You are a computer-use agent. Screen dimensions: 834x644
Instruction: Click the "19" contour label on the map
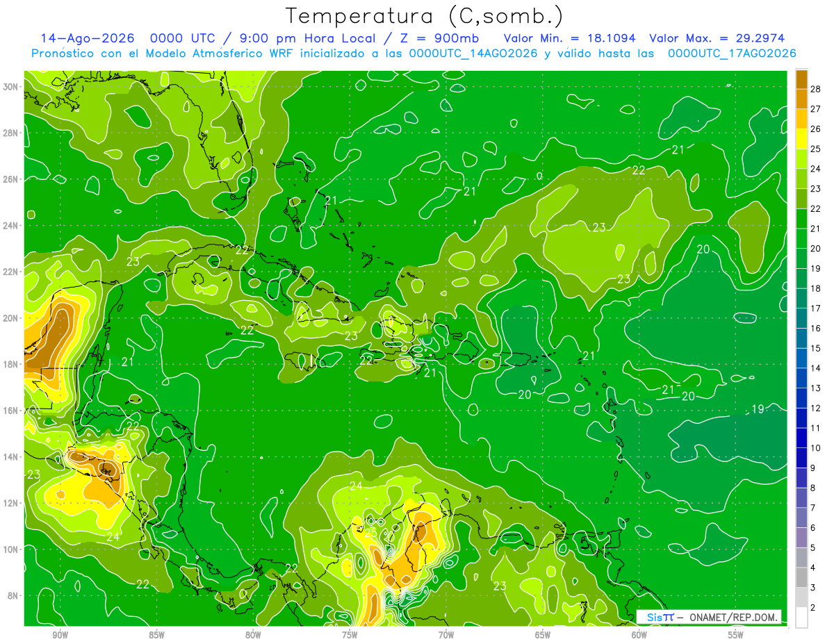coord(758,408)
